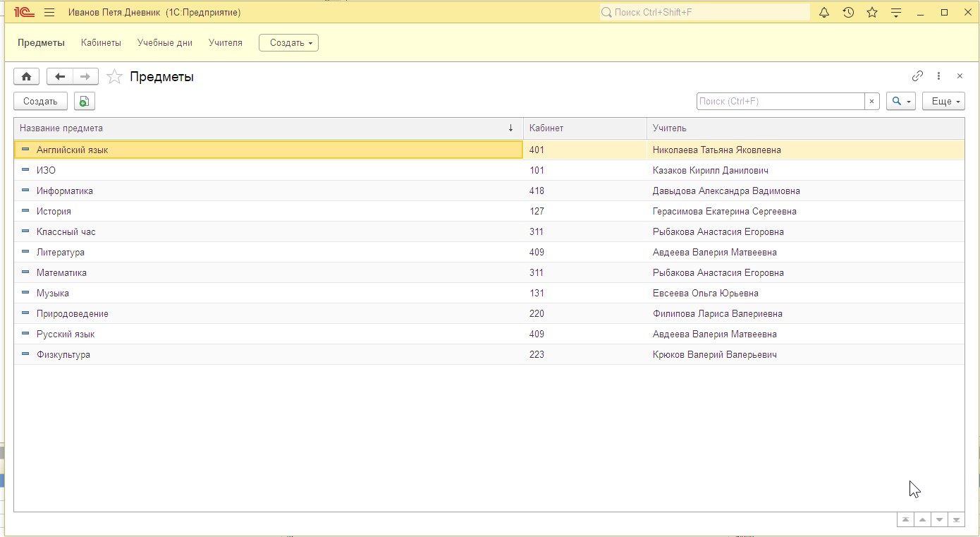The height and width of the screenshot is (537, 980).
Task: Switch to the Предметы section
Action: [x=41, y=43]
